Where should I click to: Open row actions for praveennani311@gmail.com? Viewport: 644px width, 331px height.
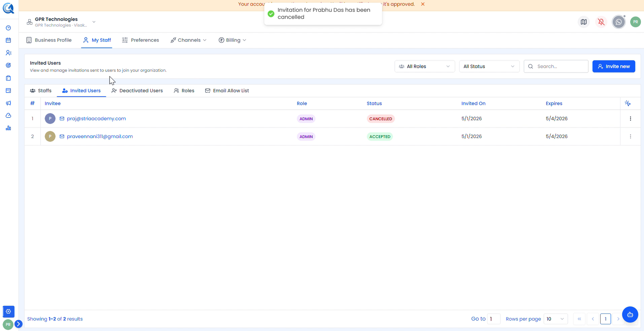pyautogui.click(x=631, y=136)
